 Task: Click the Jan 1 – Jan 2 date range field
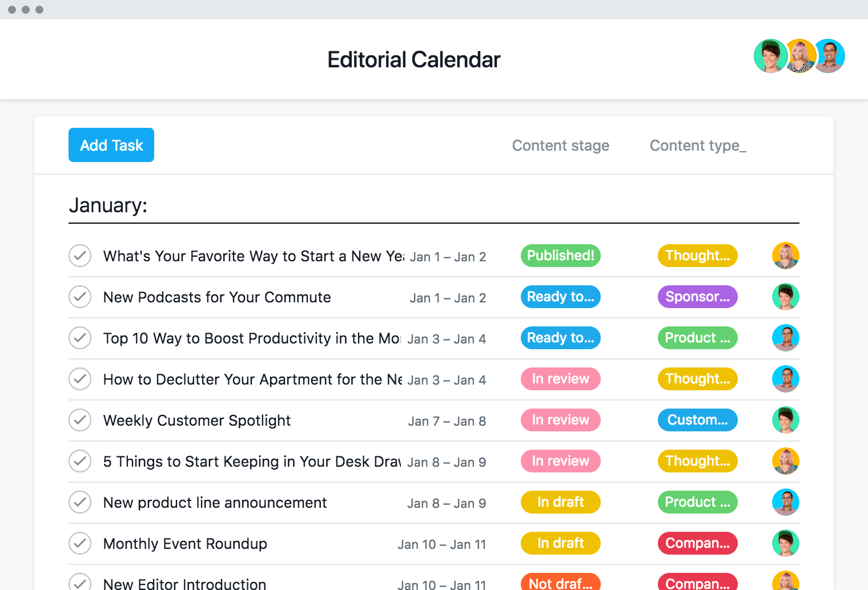(x=448, y=257)
